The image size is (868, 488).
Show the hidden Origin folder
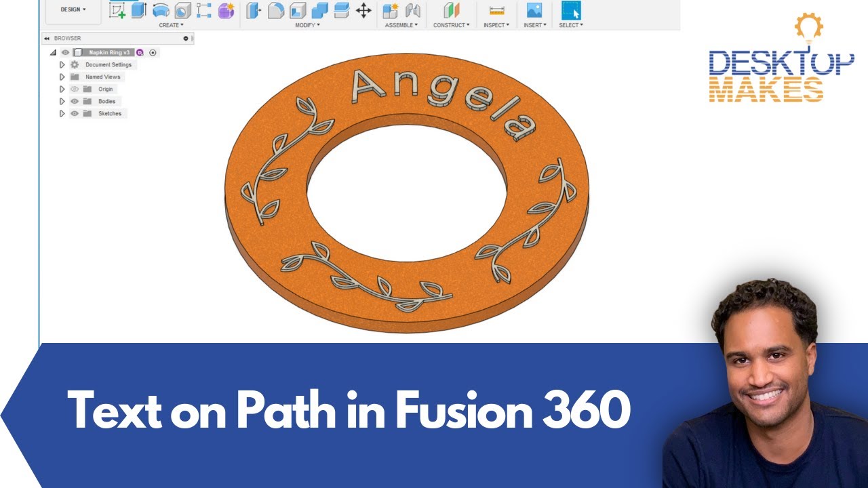coord(75,89)
